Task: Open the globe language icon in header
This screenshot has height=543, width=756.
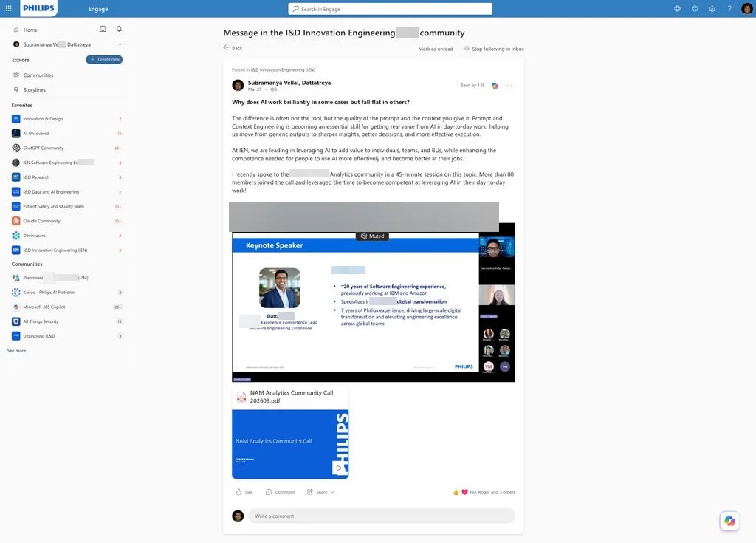Action: [x=678, y=8]
